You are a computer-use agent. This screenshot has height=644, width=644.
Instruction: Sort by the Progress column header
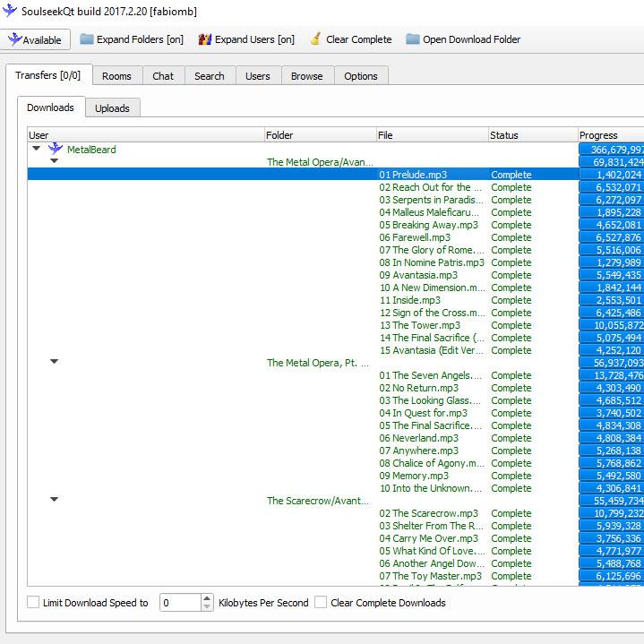pyautogui.click(x=611, y=135)
